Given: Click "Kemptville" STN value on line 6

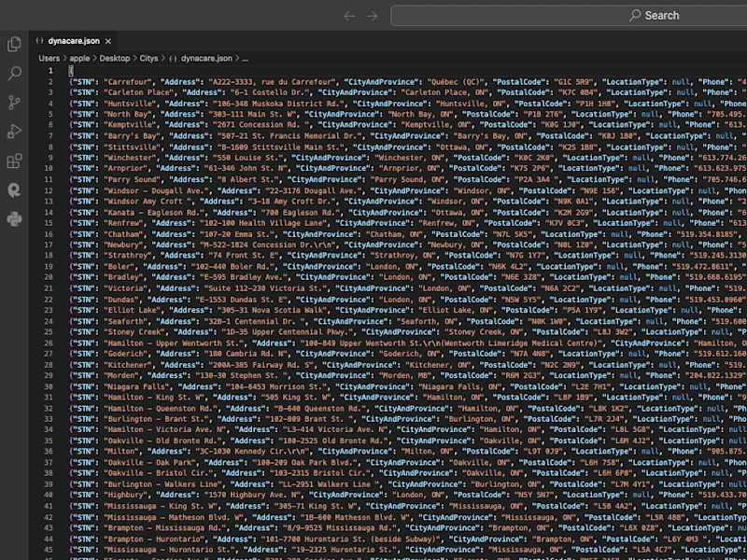Looking at the screenshot, I should [x=130, y=125].
